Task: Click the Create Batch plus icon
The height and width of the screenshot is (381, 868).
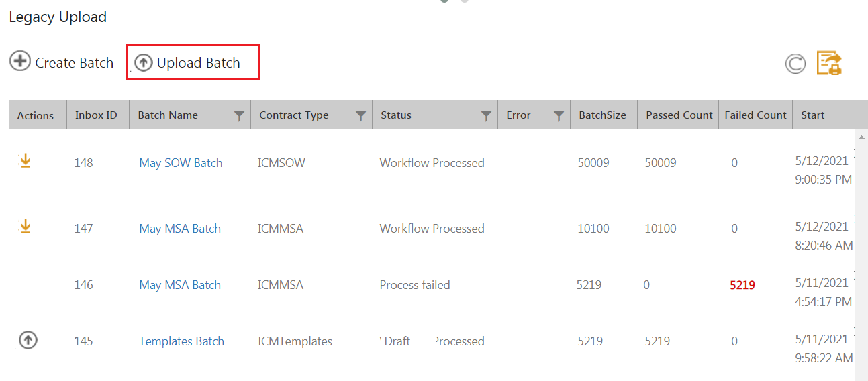Action: (20, 62)
